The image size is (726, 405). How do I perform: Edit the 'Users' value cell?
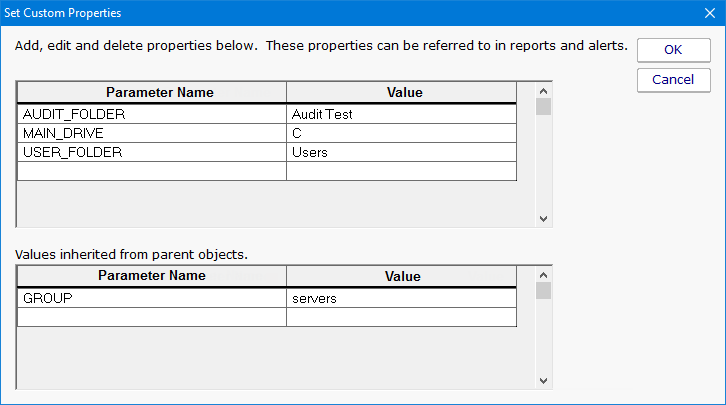click(x=402, y=152)
